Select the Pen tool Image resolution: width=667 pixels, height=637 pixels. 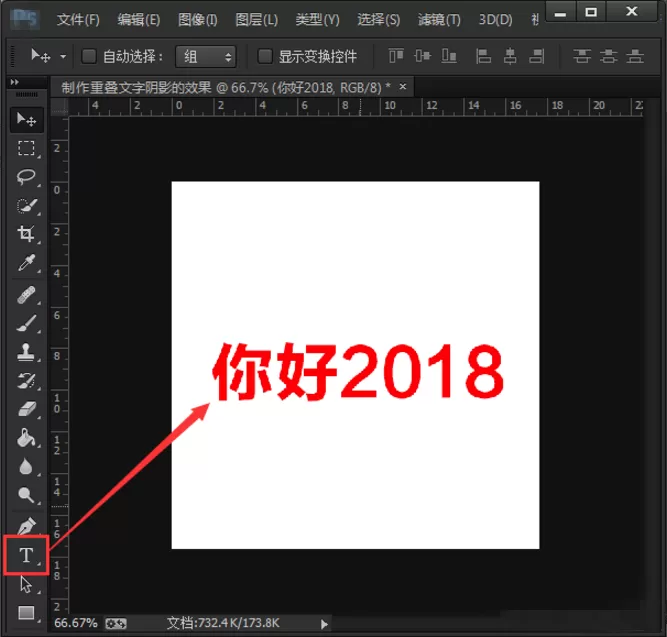coord(26,526)
